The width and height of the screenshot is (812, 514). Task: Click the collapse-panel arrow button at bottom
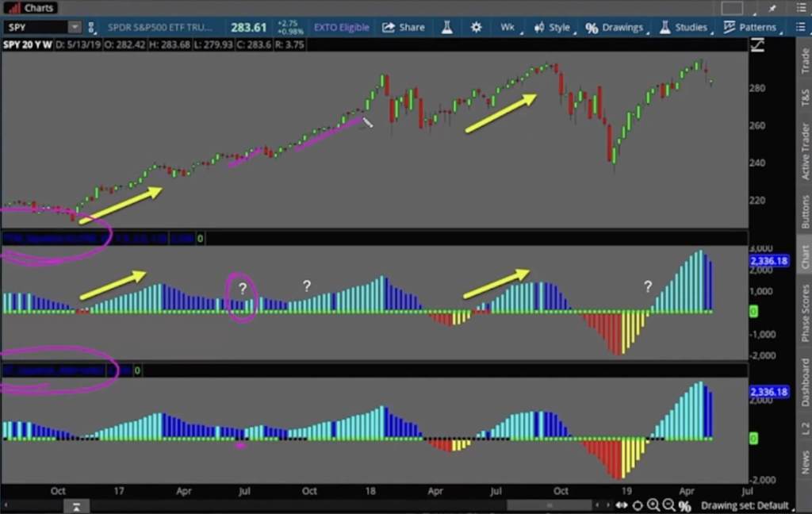77,507
